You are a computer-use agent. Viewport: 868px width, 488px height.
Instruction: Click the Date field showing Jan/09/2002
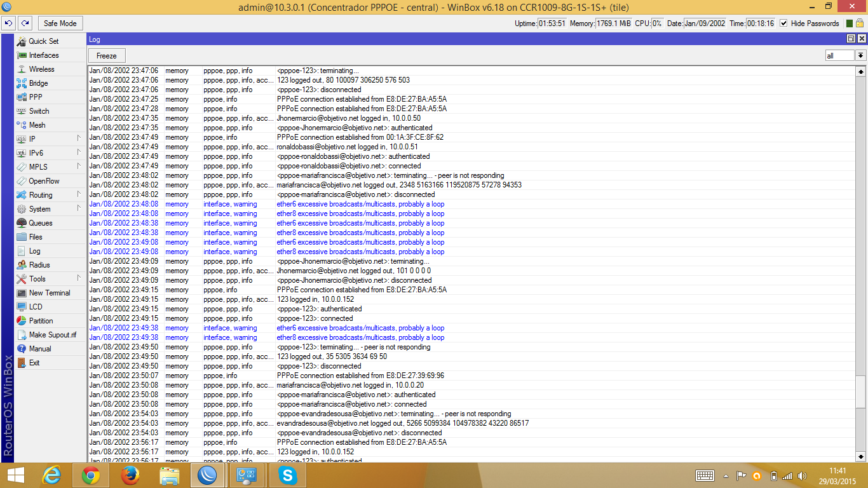click(x=705, y=24)
